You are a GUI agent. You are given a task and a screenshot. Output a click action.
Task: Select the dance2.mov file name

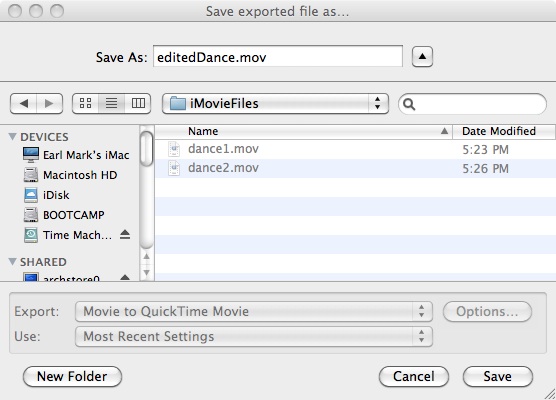point(223,168)
